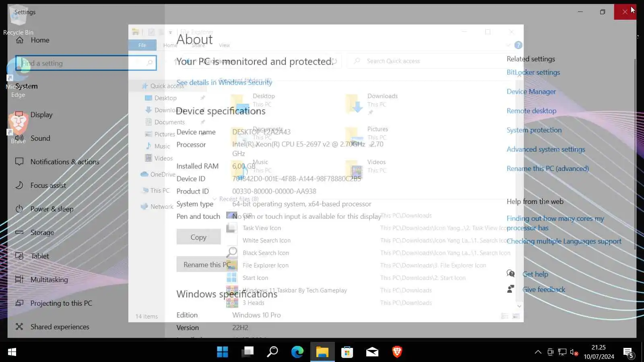644x362 pixels.
Task: Click the taskbar Search magnifier icon
Action: (x=272, y=352)
